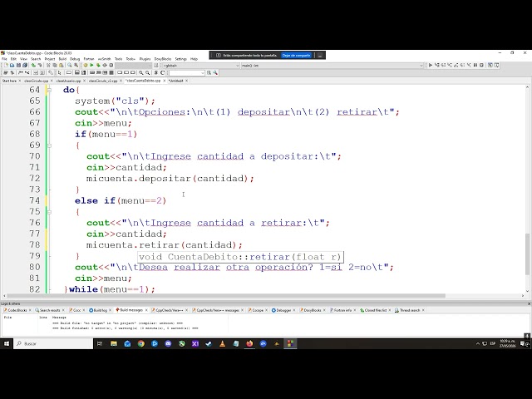The width and height of the screenshot is (532, 399).
Task: Click the Abort build icon
Action: [x=111, y=65]
